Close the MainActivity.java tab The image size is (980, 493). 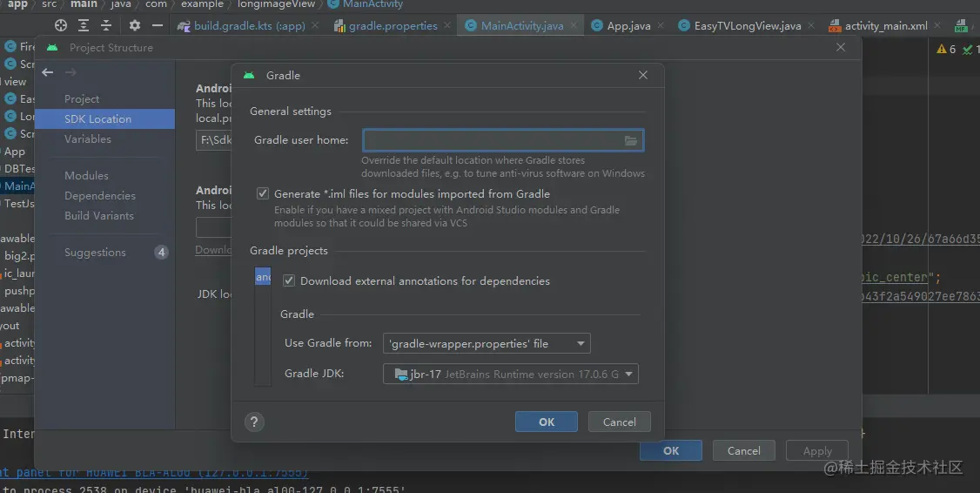tap(574, 25)
